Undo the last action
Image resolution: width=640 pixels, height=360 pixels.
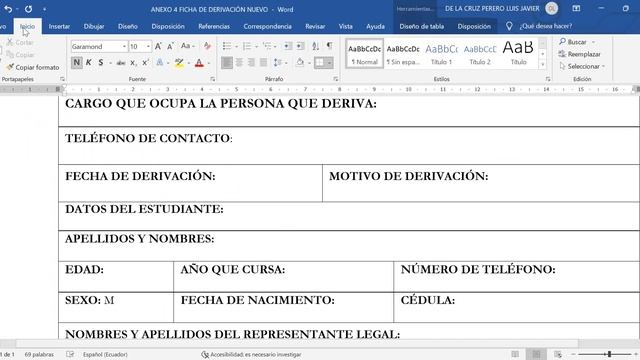tap(8, 9)
